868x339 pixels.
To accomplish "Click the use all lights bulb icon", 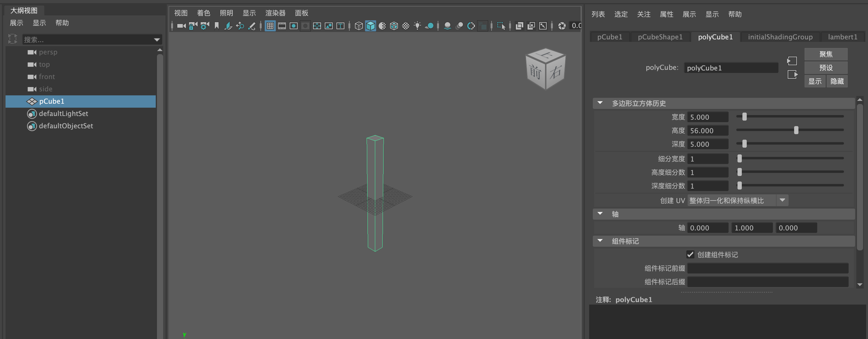I will point(417,26).
